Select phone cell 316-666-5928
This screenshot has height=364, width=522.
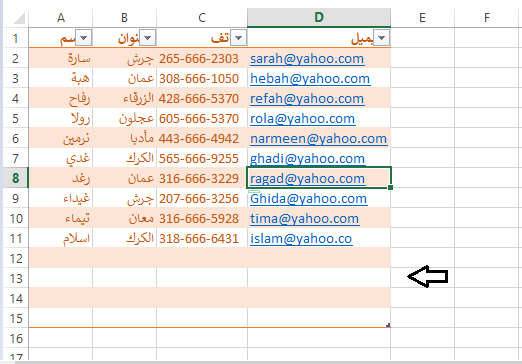pyautogui.click(x=202, y=219)
